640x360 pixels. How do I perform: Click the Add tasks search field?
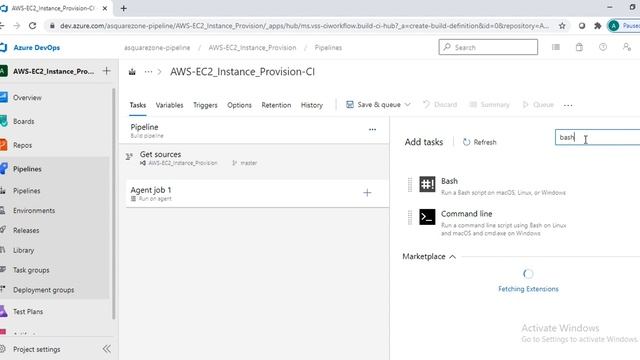[x=597, y=137]
